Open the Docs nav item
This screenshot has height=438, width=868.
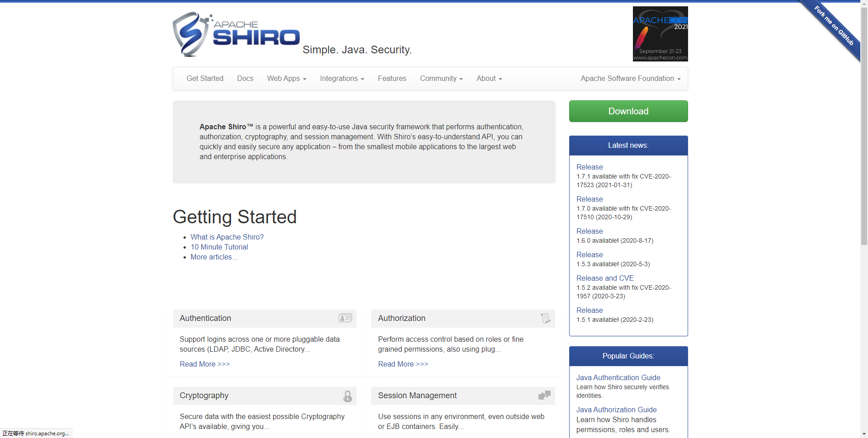(245, 79)
